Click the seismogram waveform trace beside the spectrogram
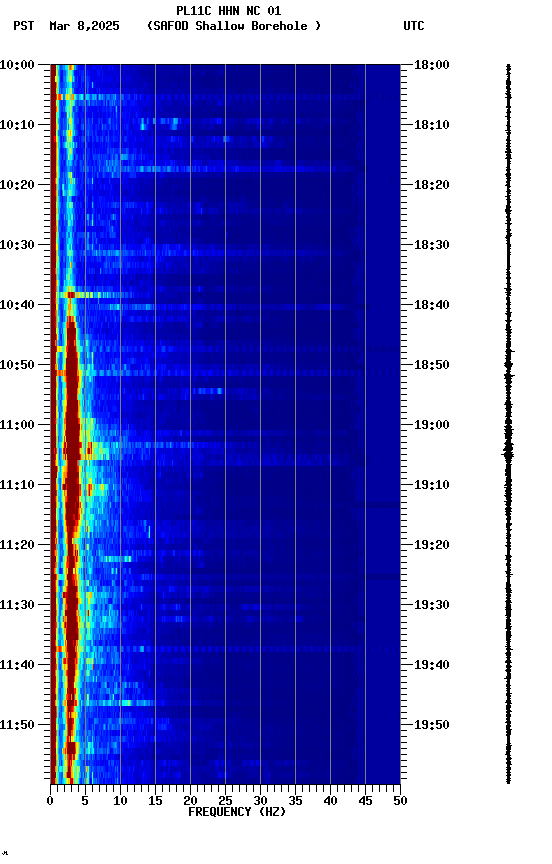This screenshot has width=552, height=864. pyautogui.click(x=508, y=424)
